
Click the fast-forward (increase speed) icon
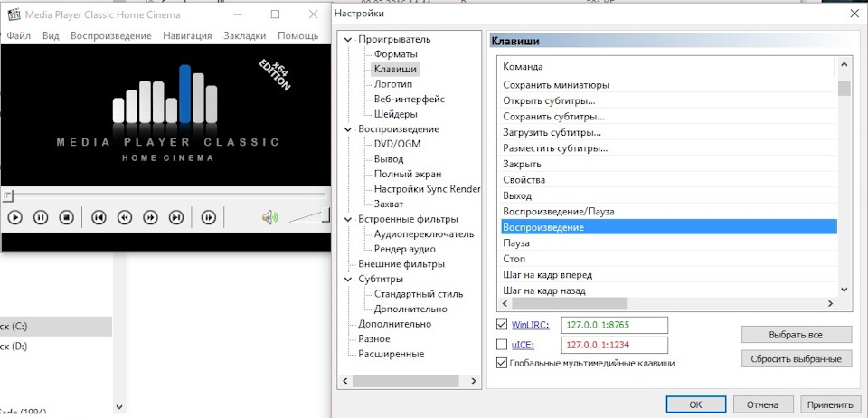coord(151,217)
